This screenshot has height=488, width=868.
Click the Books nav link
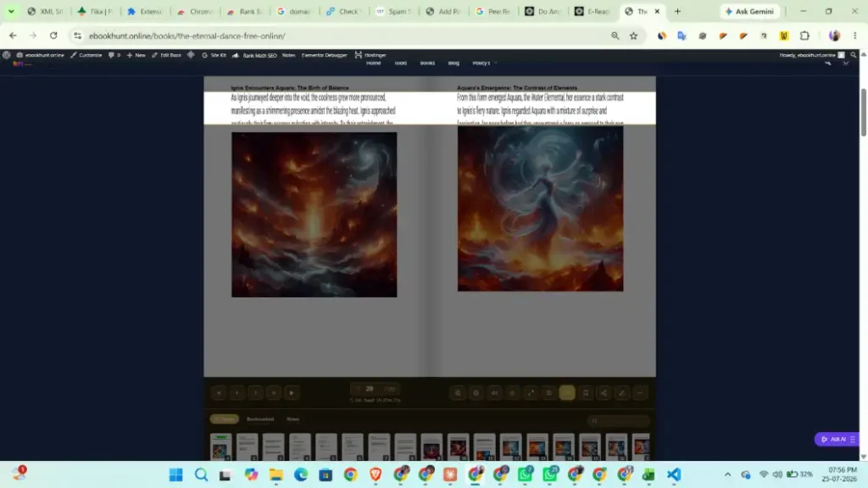tap(427, 63)
